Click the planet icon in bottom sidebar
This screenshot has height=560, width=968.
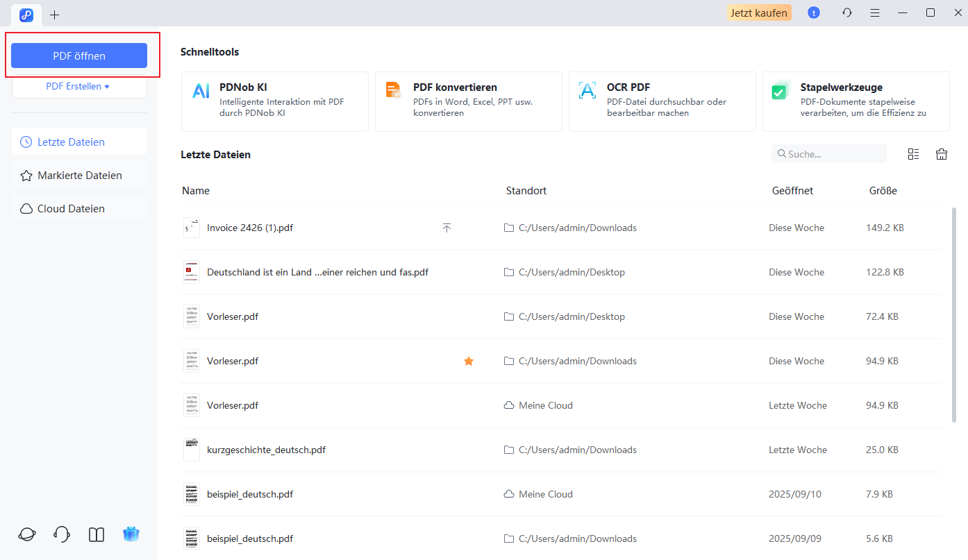(x=27, y=534)
